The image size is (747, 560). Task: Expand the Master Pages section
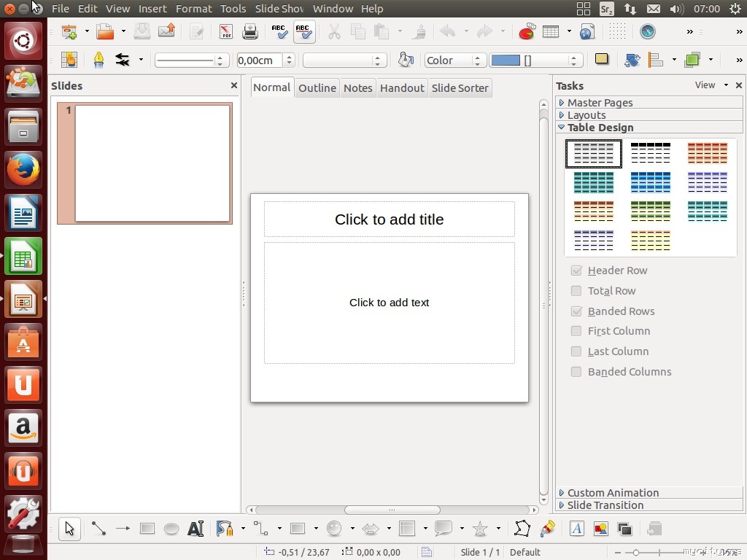pyautogui.click(x=600, y=103)
